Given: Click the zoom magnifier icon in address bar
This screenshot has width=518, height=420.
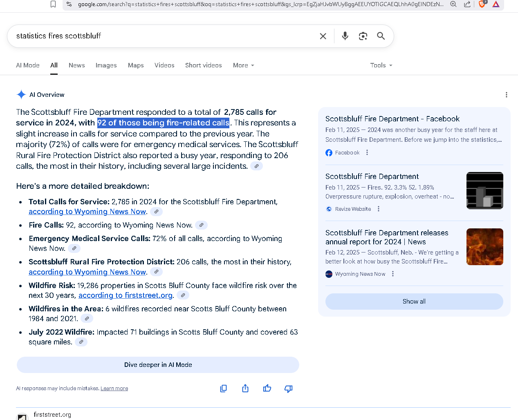Looking at the screenshot, I should [453, 4].
